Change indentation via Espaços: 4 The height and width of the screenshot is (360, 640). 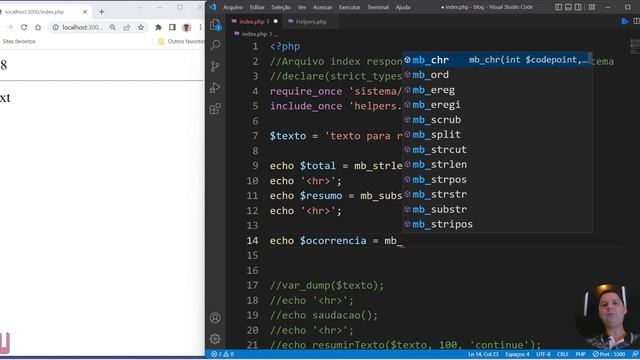[x=517, y=354]
